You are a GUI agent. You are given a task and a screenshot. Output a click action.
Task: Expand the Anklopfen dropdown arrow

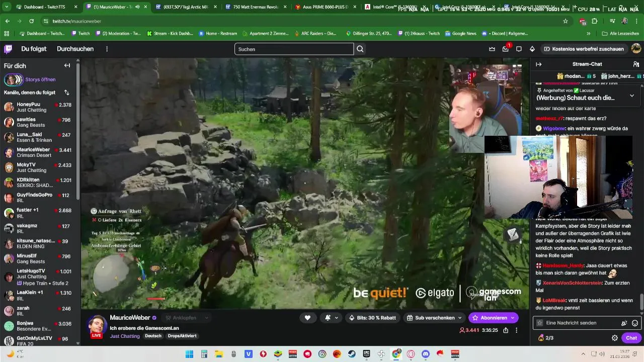pos(206,318)
